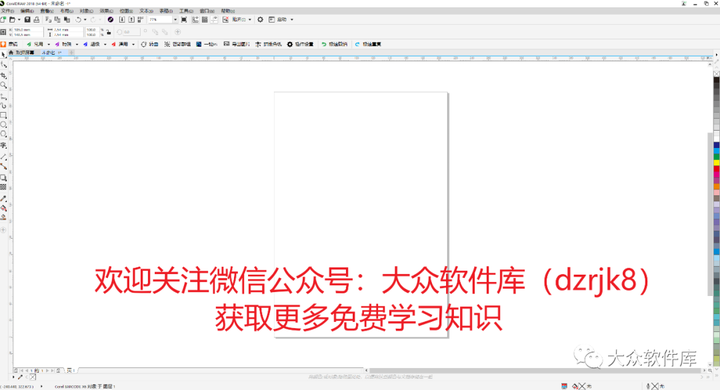Expand the red-arrow plugin dropdown
The height and width of the screenshot is (390, 720).
coord(133,44)
